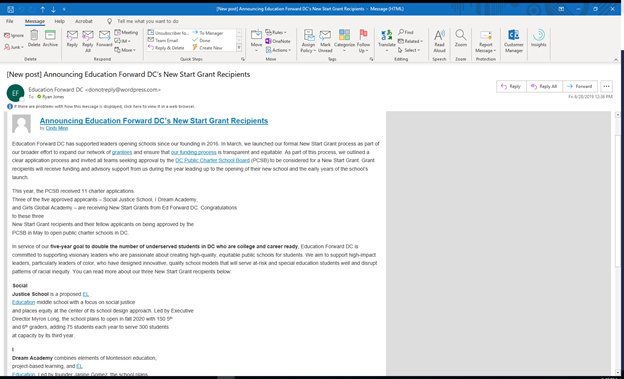
Task: Archive the message from ribbon
Action: pos(50,39)
